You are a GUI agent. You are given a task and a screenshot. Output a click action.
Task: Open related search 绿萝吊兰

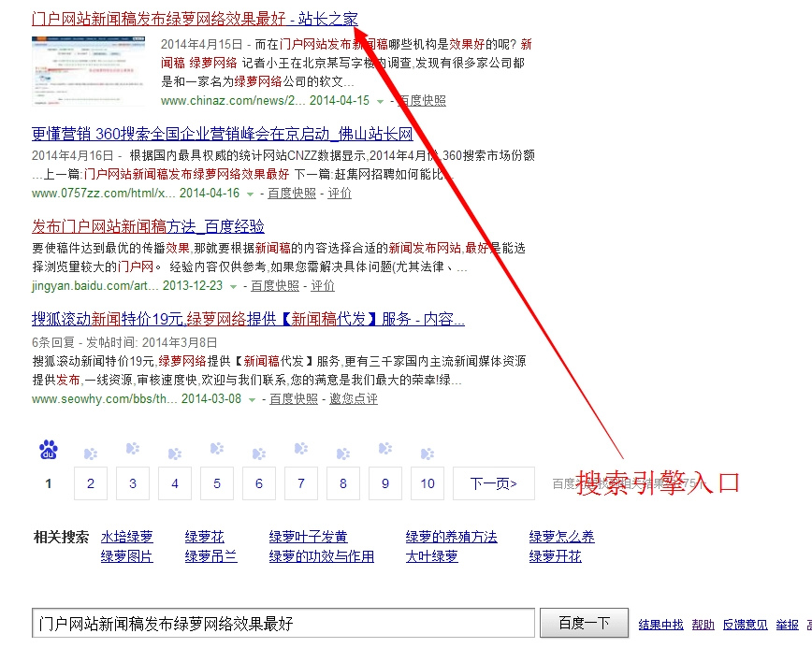[x=211, y=556]
